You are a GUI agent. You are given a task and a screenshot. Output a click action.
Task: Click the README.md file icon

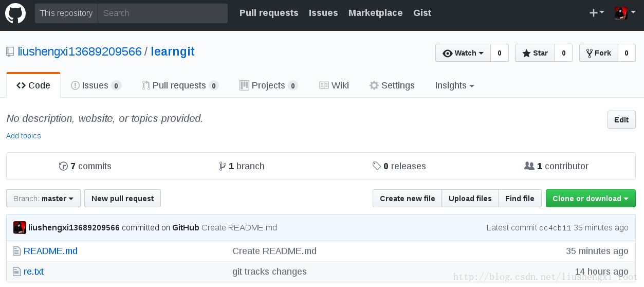point(16,251)
